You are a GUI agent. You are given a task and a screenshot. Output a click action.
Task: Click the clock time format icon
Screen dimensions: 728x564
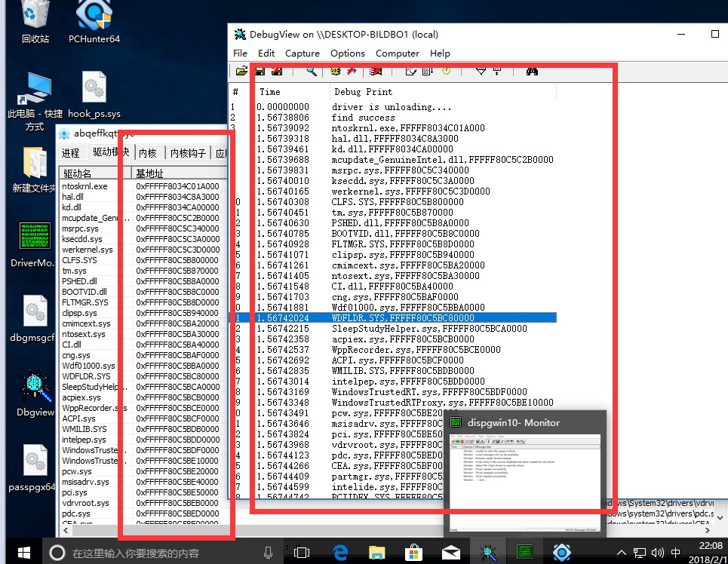click(x=446, y=71)
